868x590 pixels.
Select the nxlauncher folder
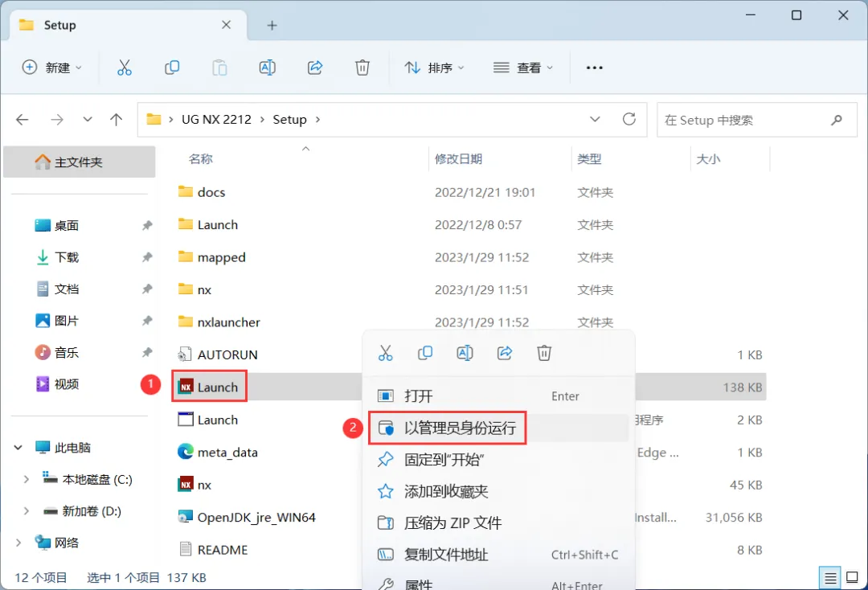pos(219,322)
